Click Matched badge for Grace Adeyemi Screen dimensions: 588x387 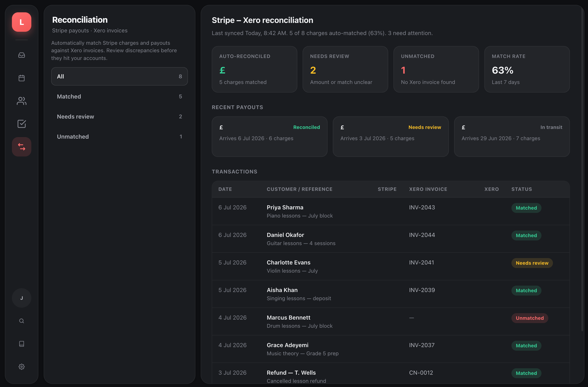click(x=526, y=346)
